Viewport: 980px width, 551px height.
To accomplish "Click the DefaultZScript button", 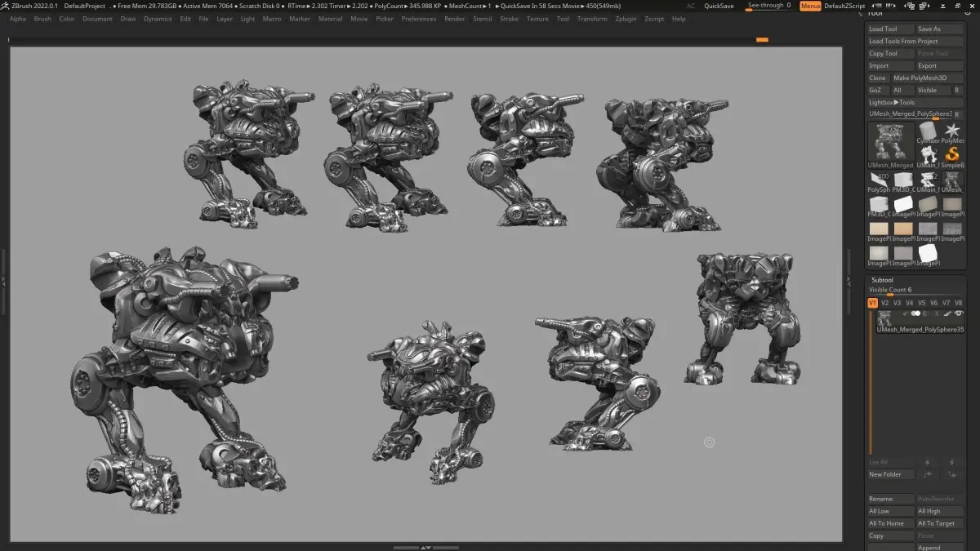I will tap(844, 6).
